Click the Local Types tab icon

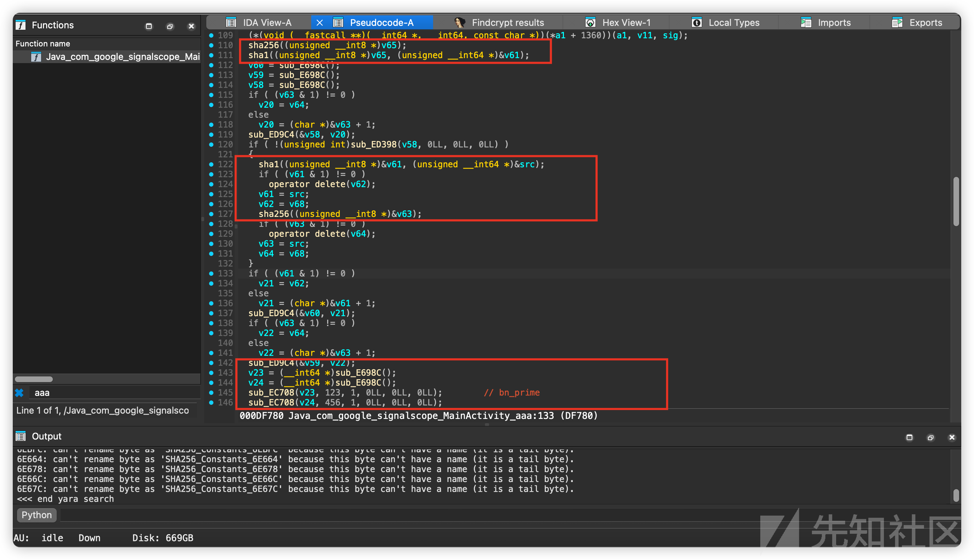click(696, 23)
